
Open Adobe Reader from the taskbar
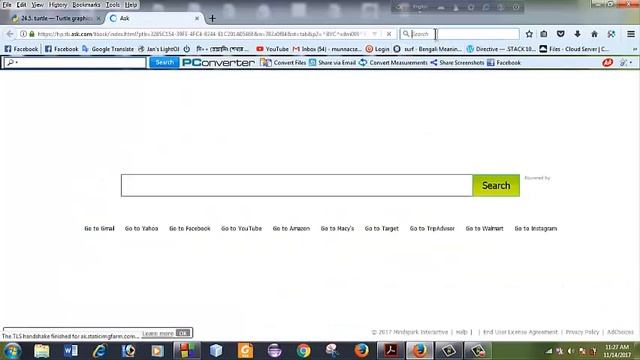(x=391, y=351)
